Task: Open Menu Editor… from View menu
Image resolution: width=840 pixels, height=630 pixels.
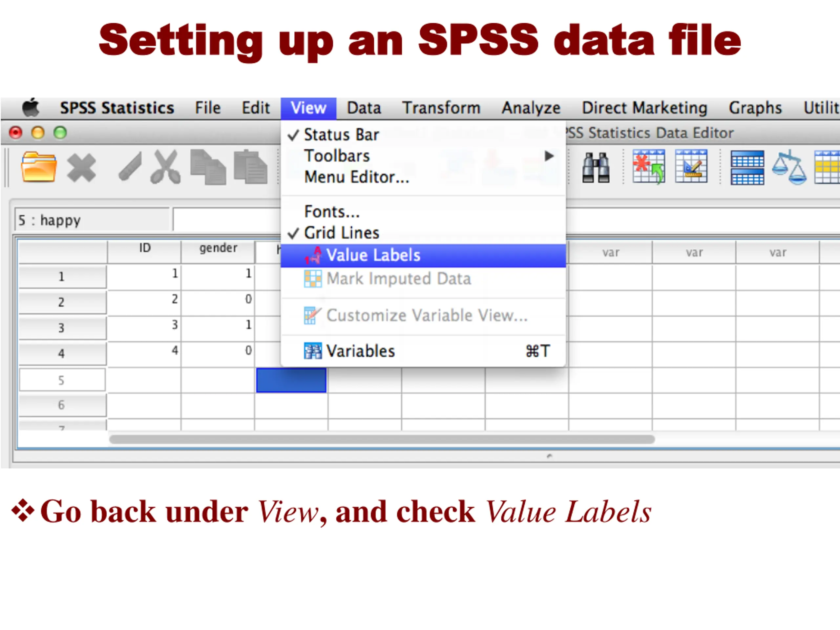Action: (x=423, y=177)
